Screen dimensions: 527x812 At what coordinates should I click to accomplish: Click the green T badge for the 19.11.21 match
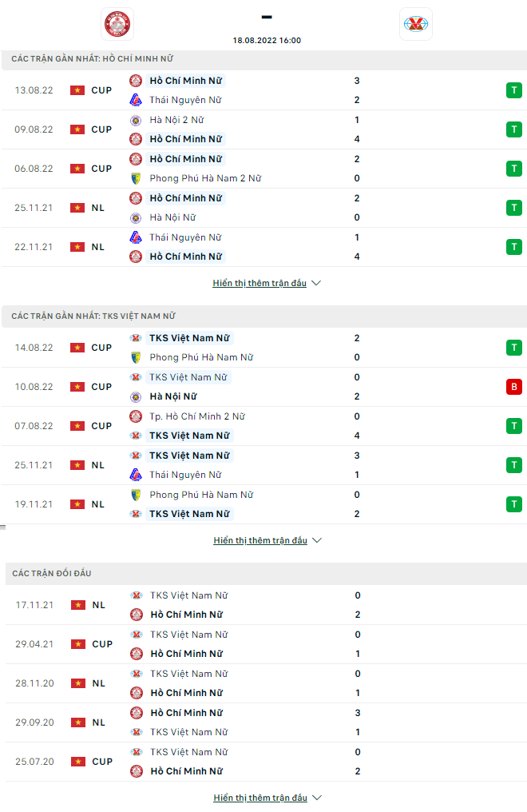click(513, 504)
